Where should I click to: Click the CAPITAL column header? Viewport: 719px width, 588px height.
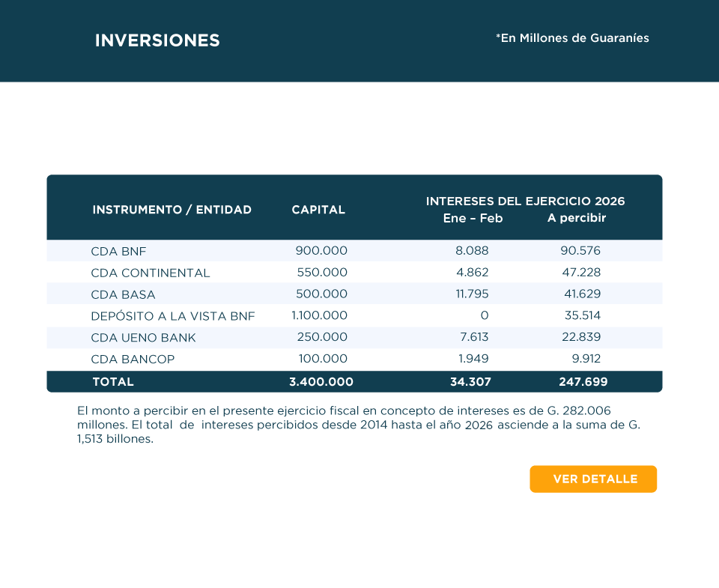point(318,210)
